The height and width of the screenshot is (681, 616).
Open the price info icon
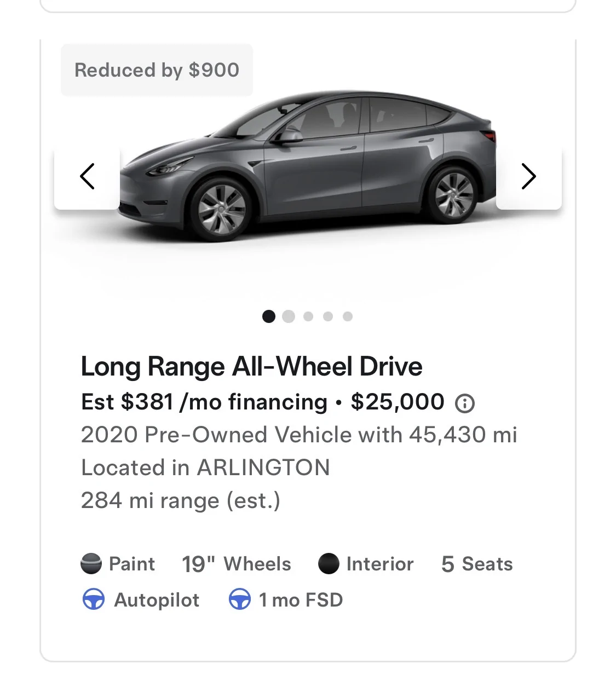[x=465, y=404]
